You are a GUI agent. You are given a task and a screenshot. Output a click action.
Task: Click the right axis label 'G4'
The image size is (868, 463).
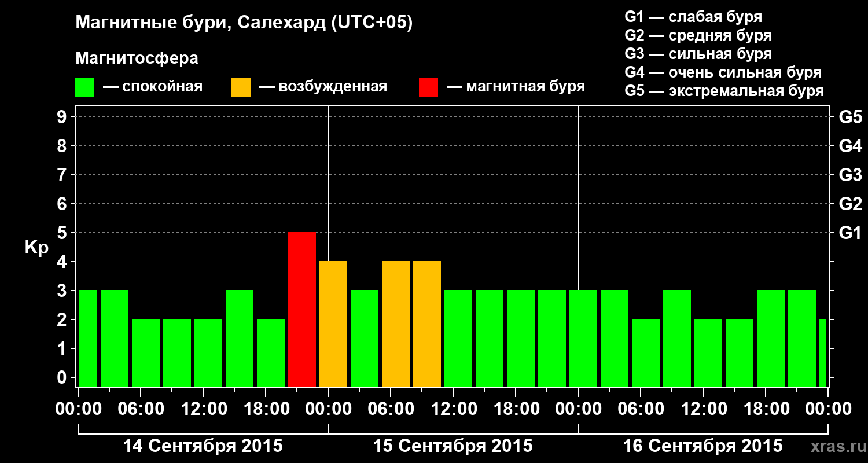coord(850,146)
